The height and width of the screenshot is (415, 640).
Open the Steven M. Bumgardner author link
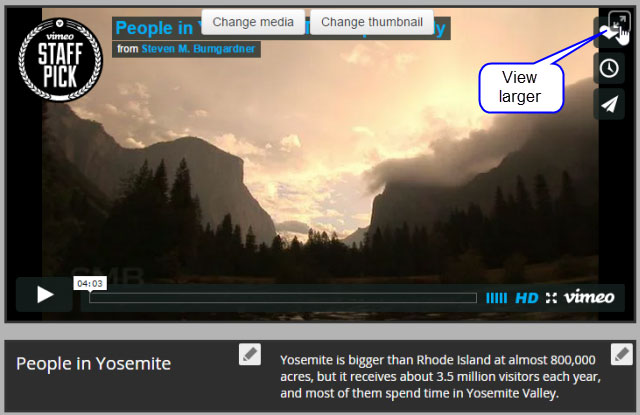(198, 49)
